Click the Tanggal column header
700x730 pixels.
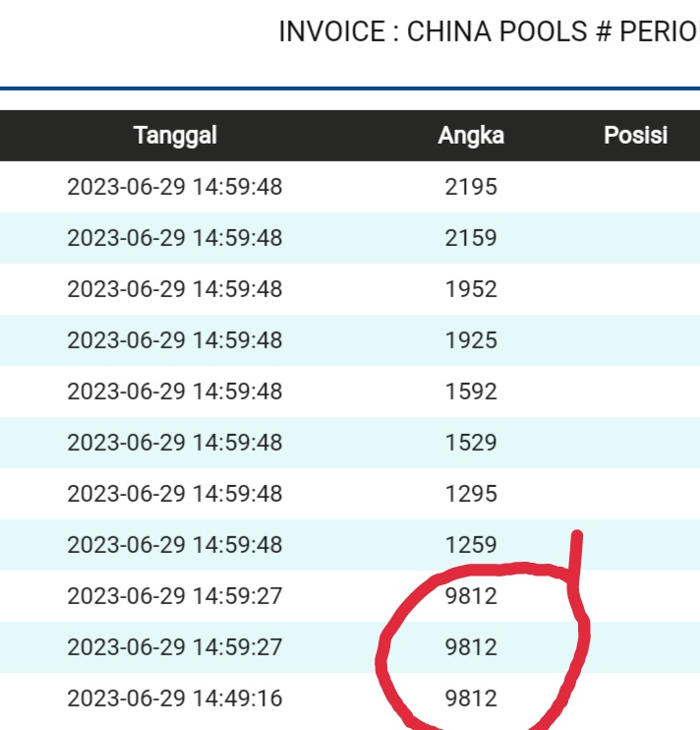(175, 136)
